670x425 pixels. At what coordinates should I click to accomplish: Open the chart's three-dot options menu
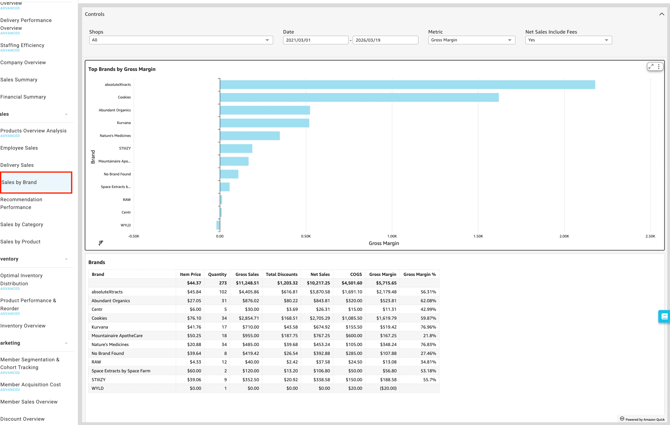pyautogui.click(x=659, y=67)
